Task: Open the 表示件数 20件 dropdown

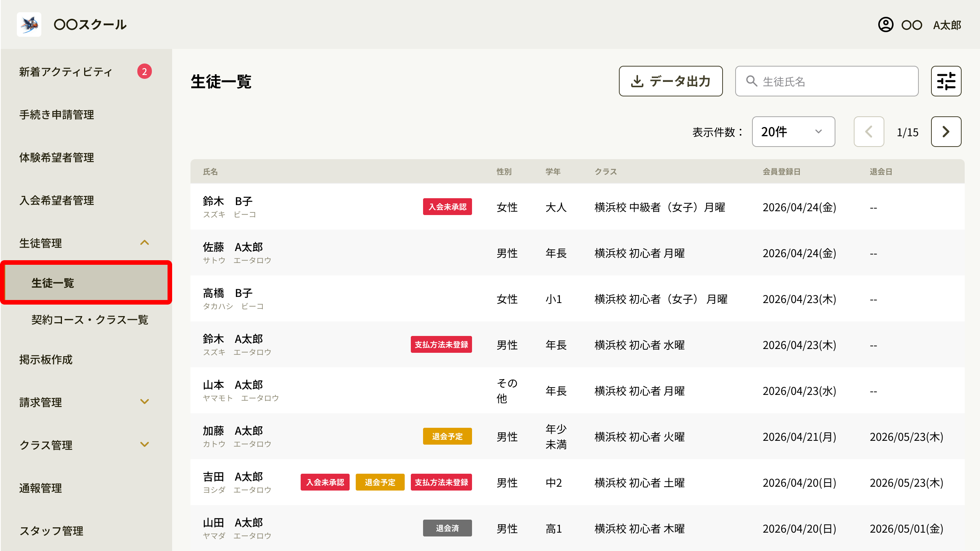Action: pos(793,132)
